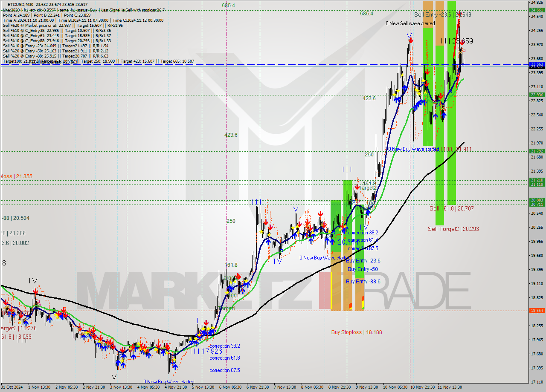Click '3 Nov 13:30' on the time axis

(122, 387)
